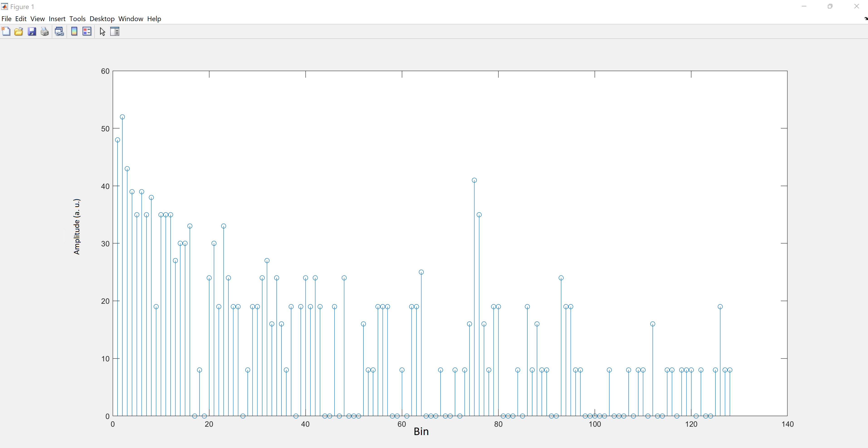Open the Window menu
The height and width of the screenshot is (448, 868).
click(131, 19)
